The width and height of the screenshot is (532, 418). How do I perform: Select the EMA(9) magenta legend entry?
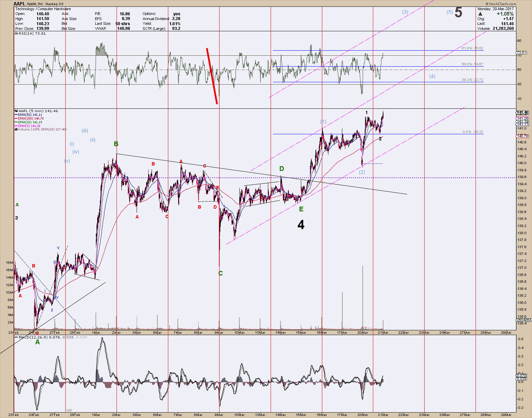pyautogui.click(x=29, y=126)
